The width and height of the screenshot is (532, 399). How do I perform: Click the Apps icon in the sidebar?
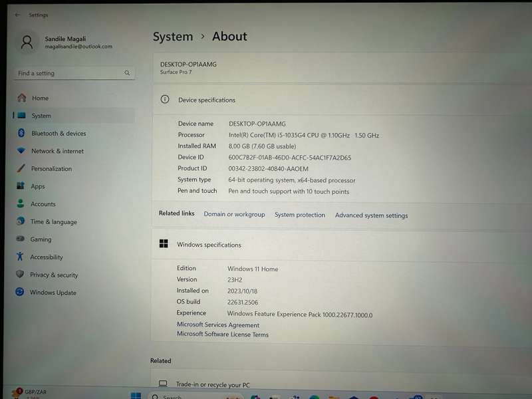tap(21, 186)
